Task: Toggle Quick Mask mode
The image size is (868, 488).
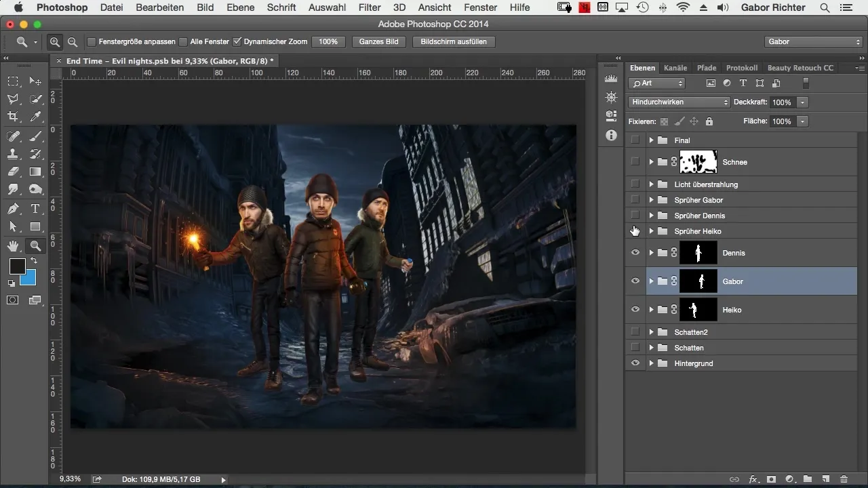Action: [13, 300]
